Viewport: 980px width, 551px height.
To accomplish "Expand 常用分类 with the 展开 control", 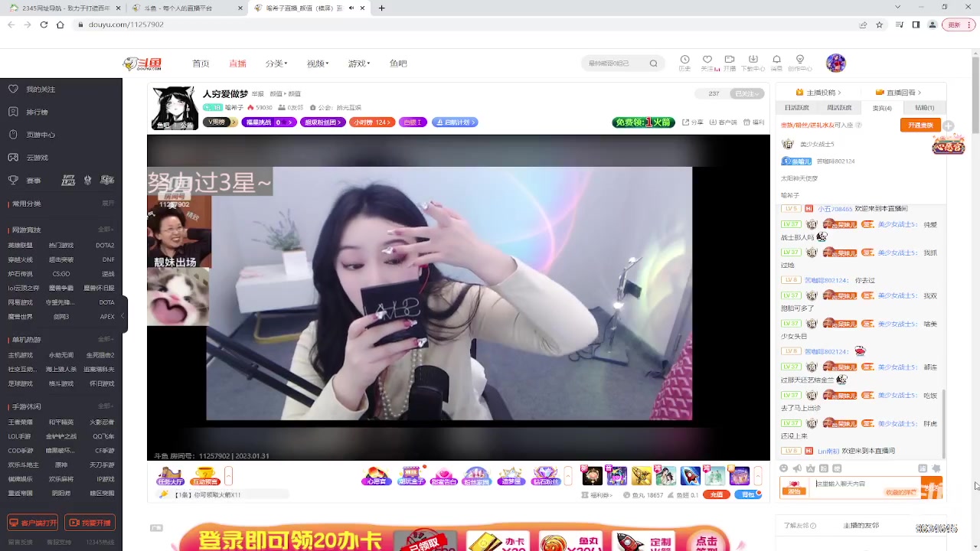I will (108, 203).
